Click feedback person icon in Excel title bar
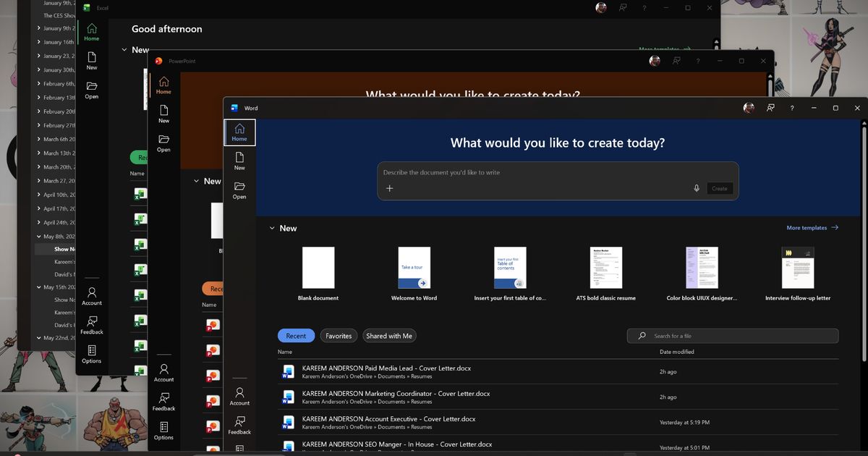The image size is (868, 456). click(x=623, y=7)
